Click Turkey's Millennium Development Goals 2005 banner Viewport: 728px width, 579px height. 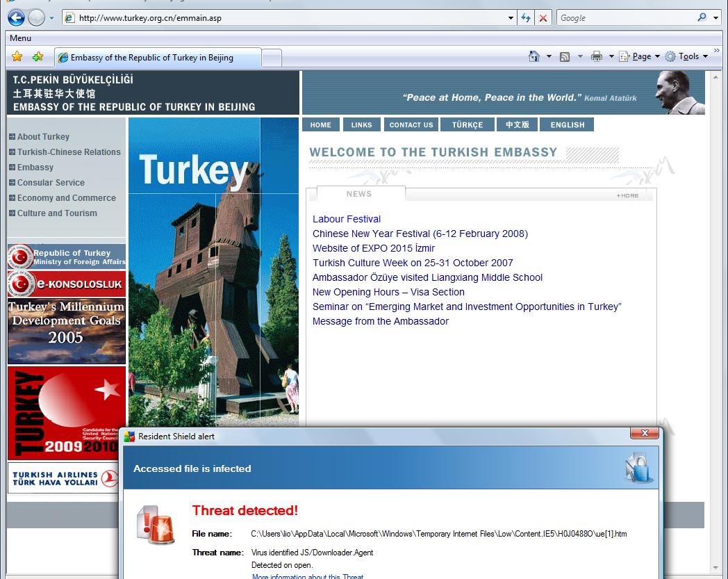pyautogui.click(x=67, y=332)
